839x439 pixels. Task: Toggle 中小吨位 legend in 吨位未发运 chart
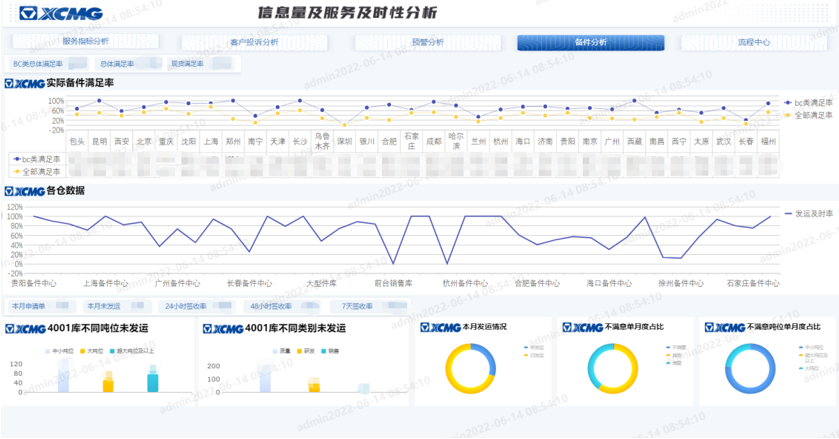coord(59,351)
